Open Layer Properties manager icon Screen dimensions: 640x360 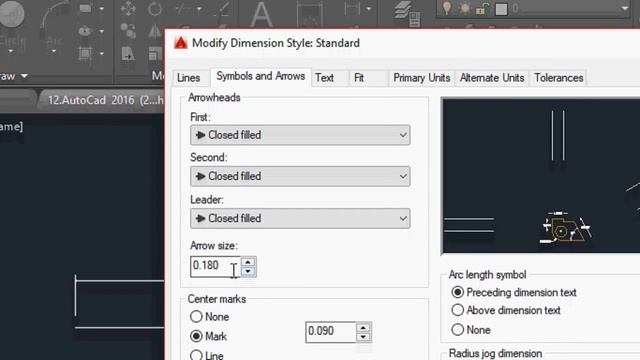pos(407,14)
